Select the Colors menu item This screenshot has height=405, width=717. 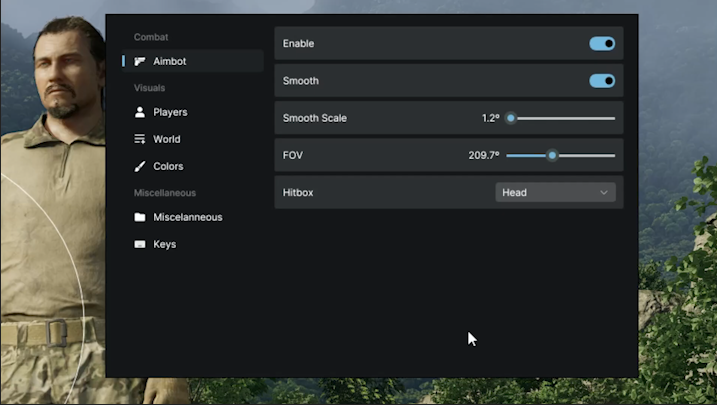tap(168, 167)
